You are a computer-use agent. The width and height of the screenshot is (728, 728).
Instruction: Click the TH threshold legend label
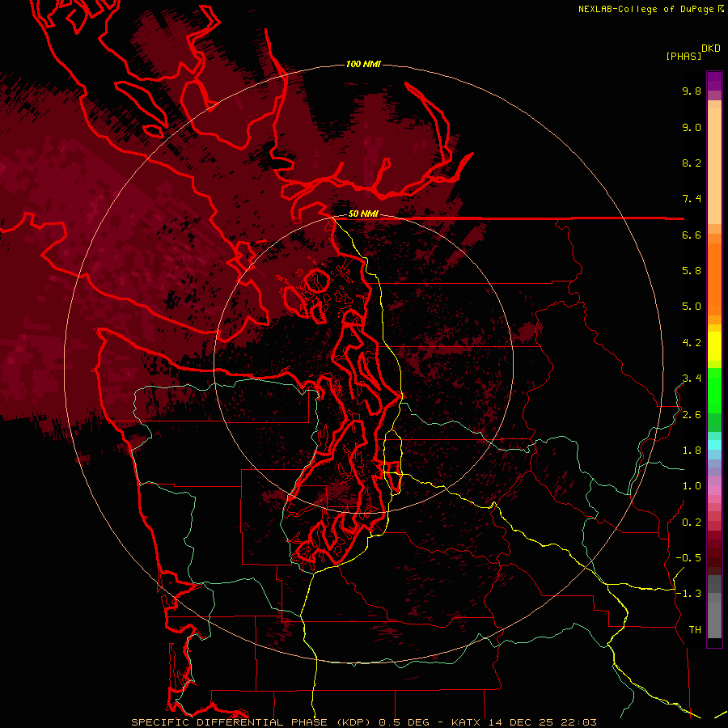pos(695,630)
